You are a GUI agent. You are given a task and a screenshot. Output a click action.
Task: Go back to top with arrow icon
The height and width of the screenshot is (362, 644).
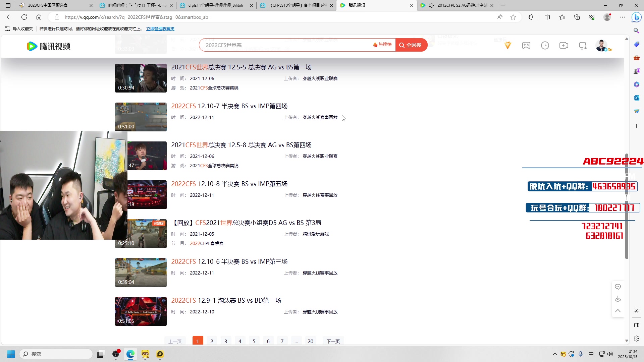618,311
